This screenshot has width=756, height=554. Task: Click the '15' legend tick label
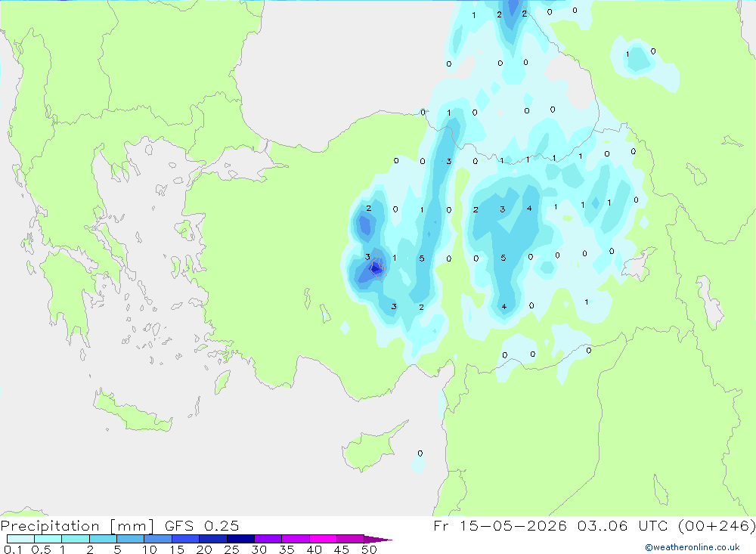coord(177,549)
